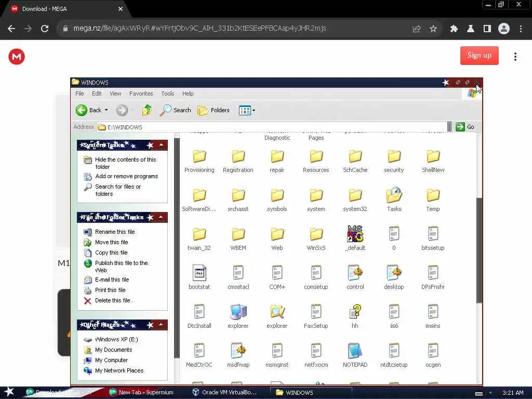Click Delete this file
This screenshot has width=532, height=399.
(112, 300)
